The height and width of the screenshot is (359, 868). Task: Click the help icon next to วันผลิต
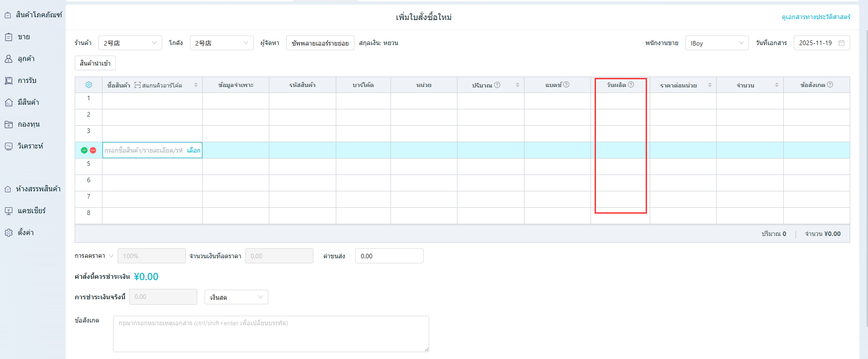pyautogui.click(x=631, y=85)
